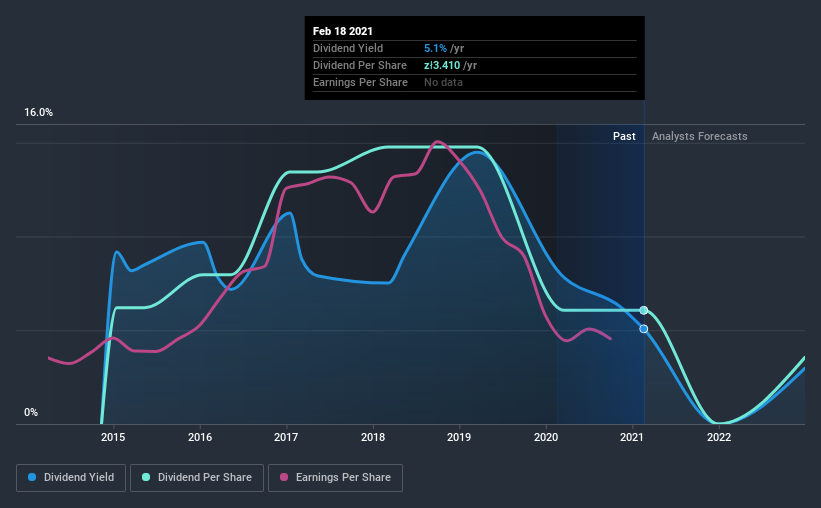Click the 5.1% dividend yield value

(x=435, y=48)
